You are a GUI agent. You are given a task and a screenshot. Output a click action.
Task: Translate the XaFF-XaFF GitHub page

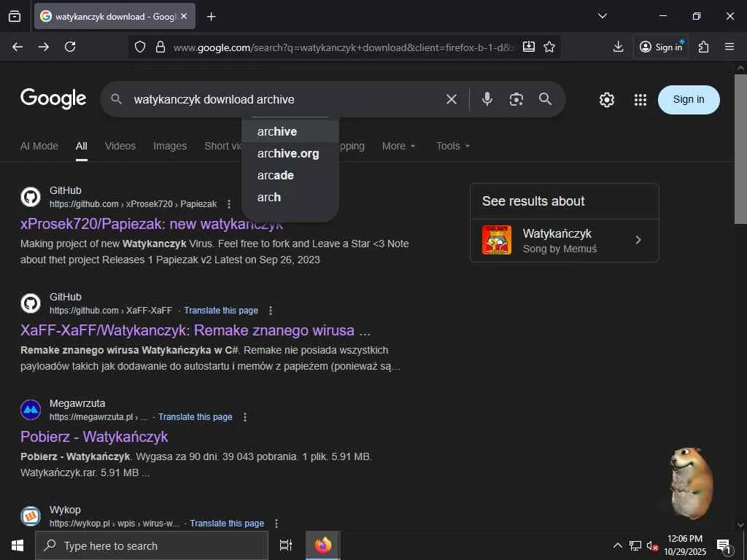(221, 311)
